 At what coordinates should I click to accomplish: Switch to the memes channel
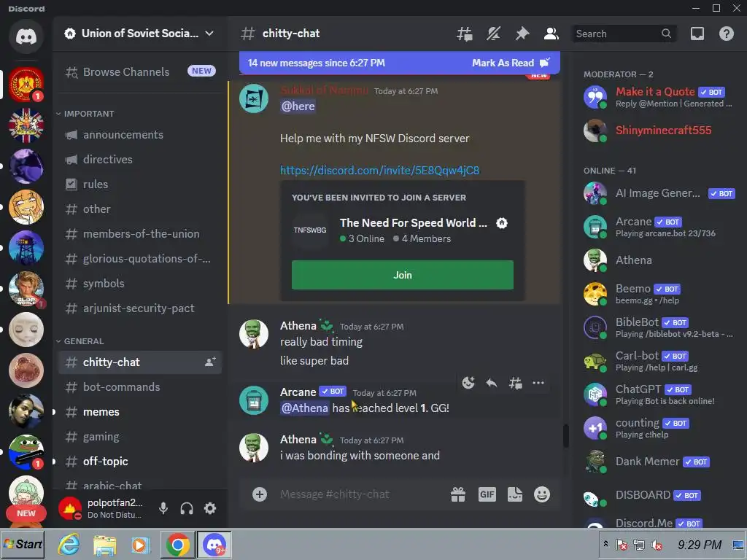pos(139,412)
